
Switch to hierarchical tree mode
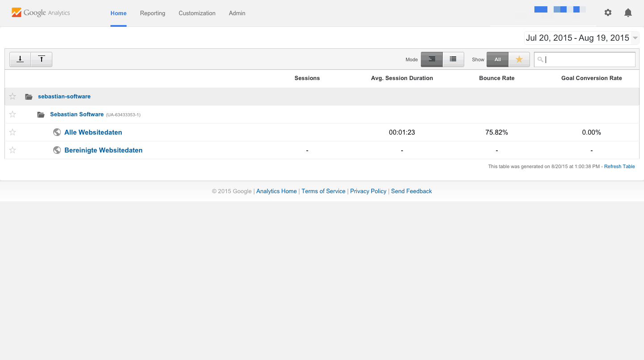pyautogui.click(x=432, y=59)
